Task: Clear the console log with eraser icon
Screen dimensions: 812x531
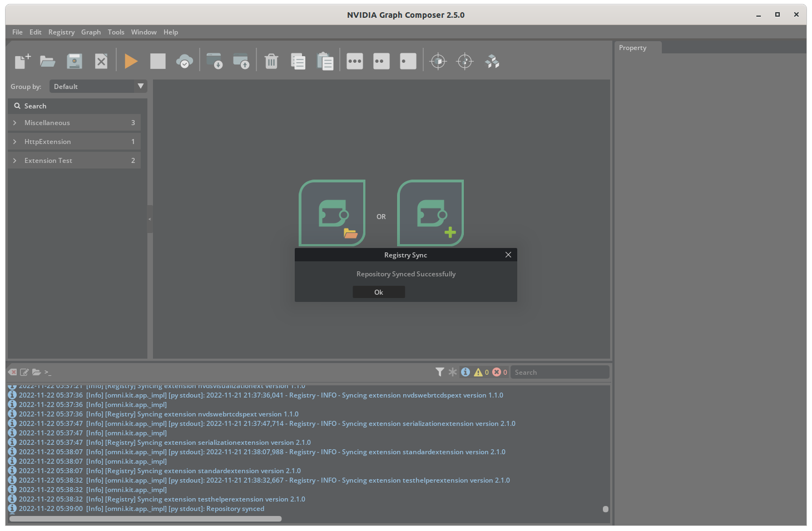Action: (12, 372)
